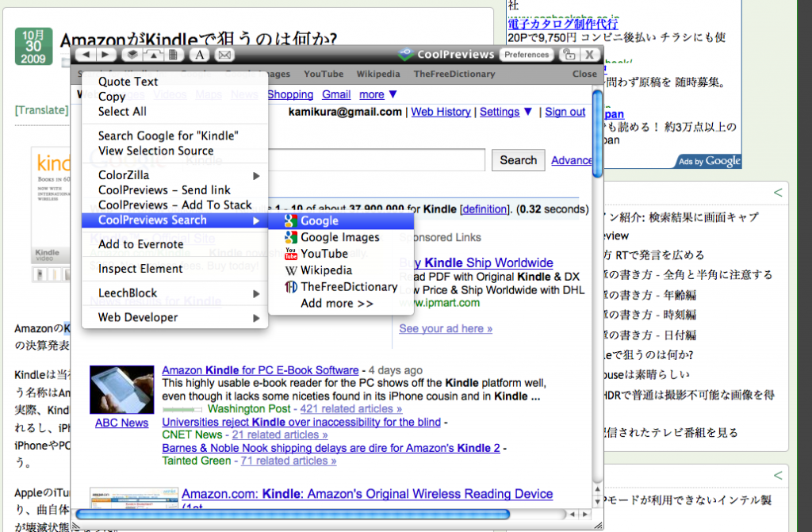Toggle the pin lock icon near the close button
The width and height of the screenshot is (812, 532).
click(x=569, y=54)
